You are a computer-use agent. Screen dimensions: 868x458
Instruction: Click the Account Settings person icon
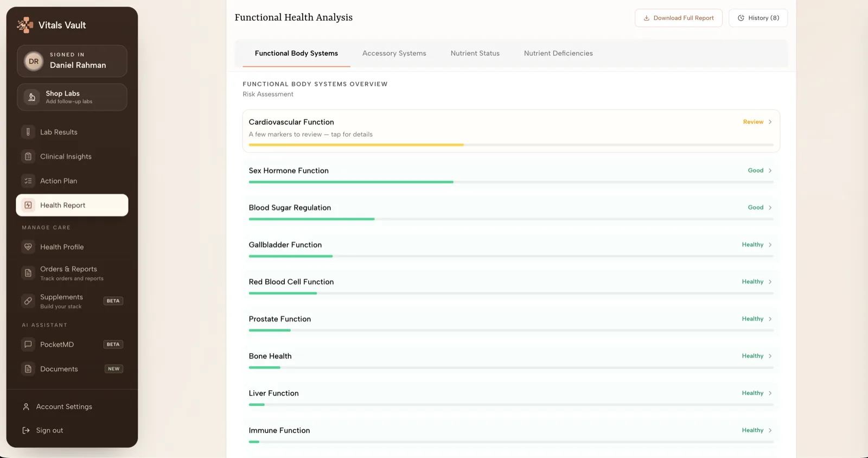[26, 406]
